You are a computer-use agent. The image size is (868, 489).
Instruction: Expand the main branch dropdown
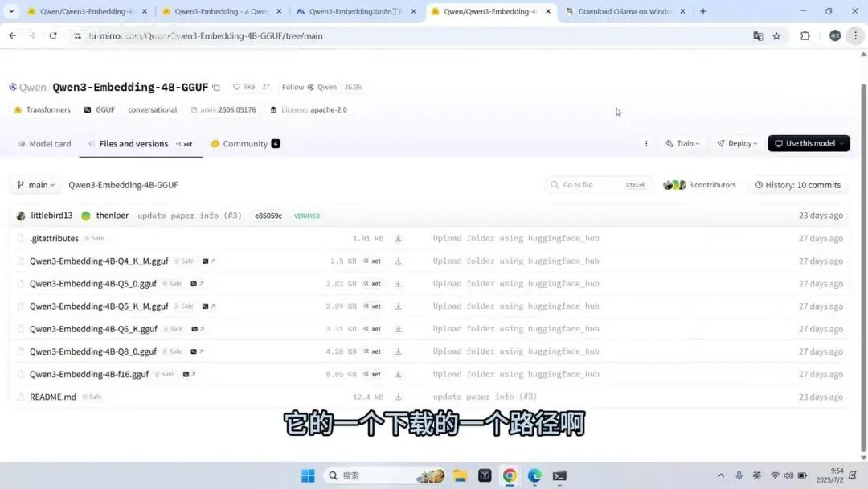pos(36,185)
